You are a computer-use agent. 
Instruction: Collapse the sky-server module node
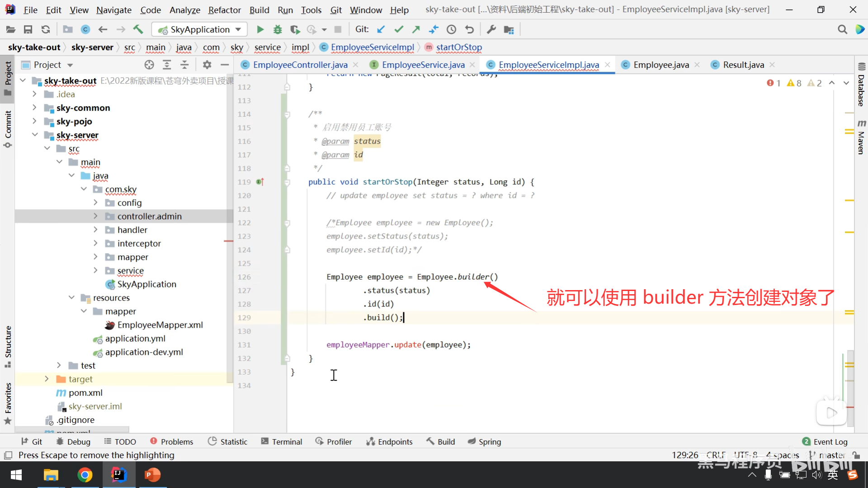click(x=34, y=135)
